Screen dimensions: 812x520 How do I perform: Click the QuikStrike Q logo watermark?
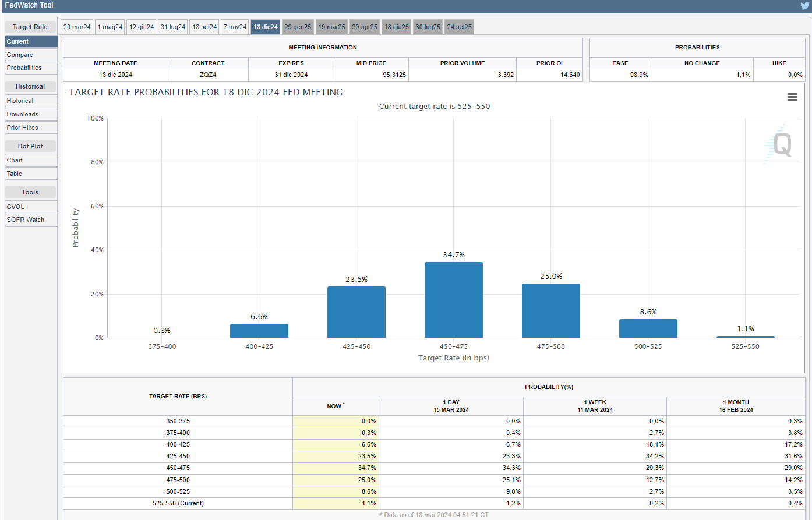[778, 144]
